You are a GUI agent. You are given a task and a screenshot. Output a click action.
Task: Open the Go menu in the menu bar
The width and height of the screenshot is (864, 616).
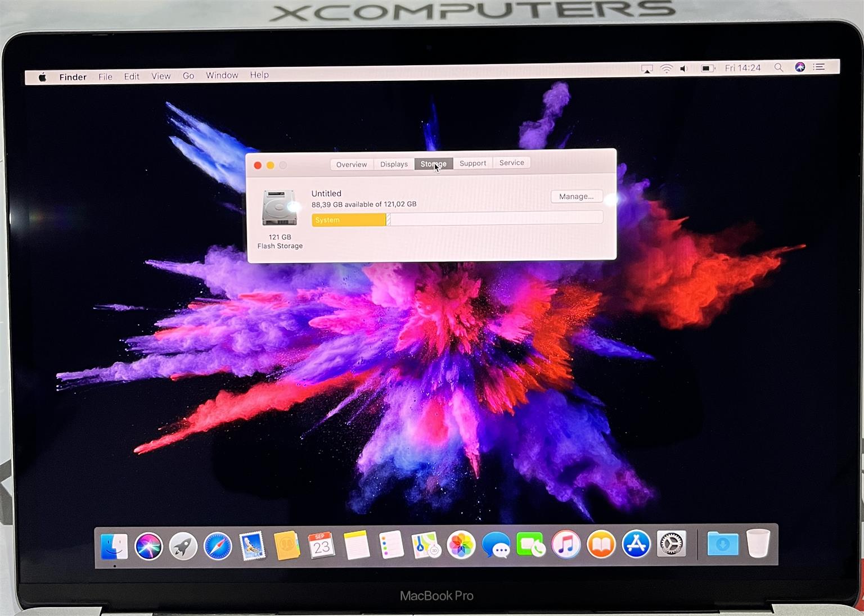pos(188,76)
